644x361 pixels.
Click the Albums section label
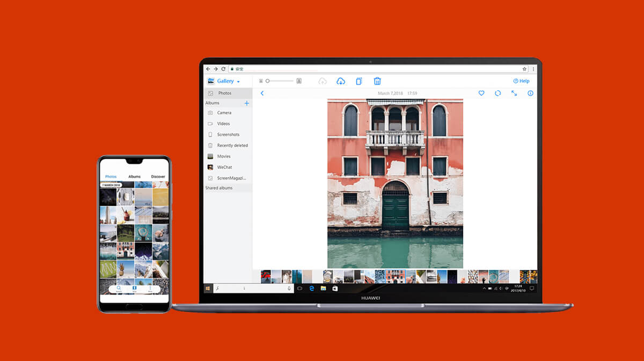pos(213,103)
